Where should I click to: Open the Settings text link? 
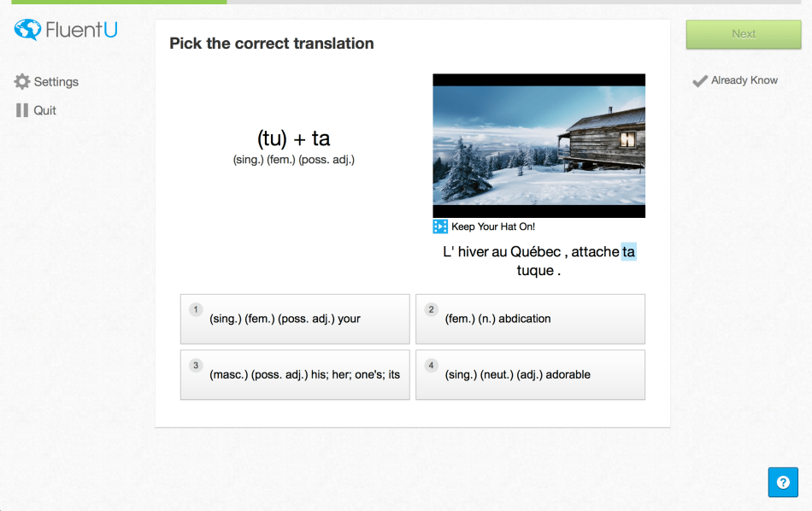tap(56, 82)
